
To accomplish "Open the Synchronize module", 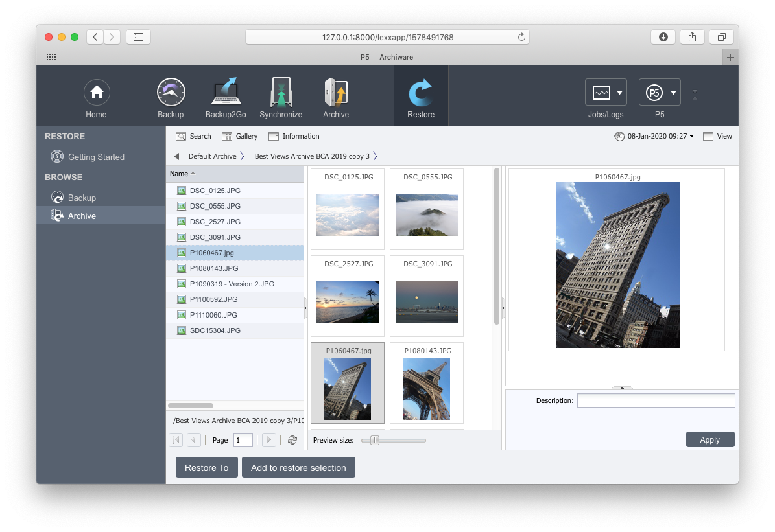I will click(x=281, y=93).
